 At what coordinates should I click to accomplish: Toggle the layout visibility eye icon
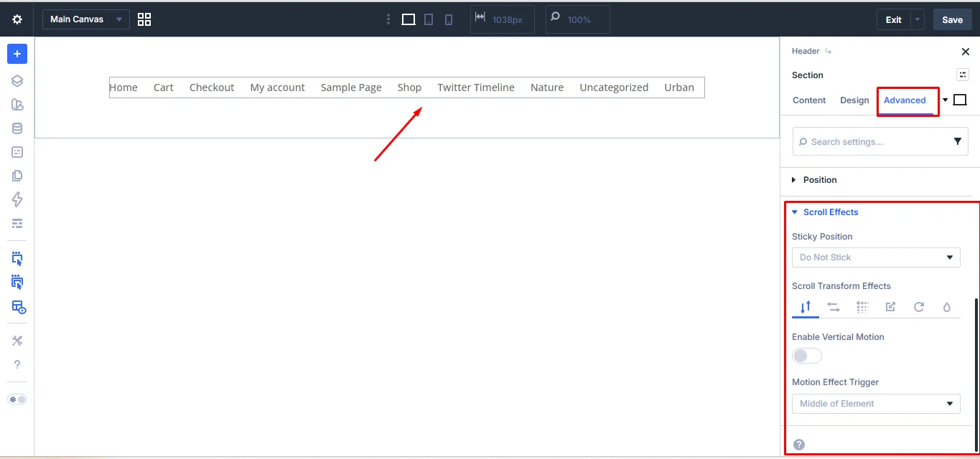(19, 307)
